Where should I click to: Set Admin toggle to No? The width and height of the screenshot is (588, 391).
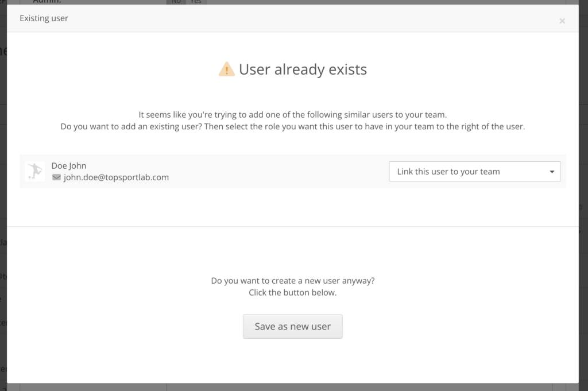176,2
